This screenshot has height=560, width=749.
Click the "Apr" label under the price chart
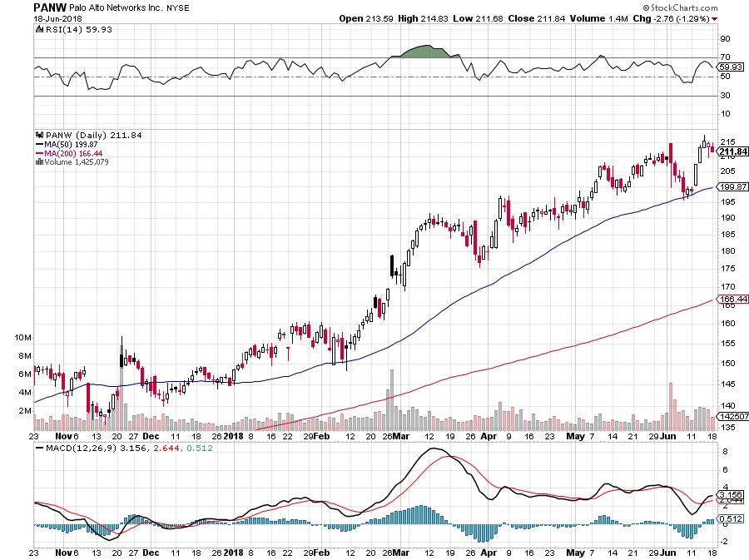coord(489,436)
